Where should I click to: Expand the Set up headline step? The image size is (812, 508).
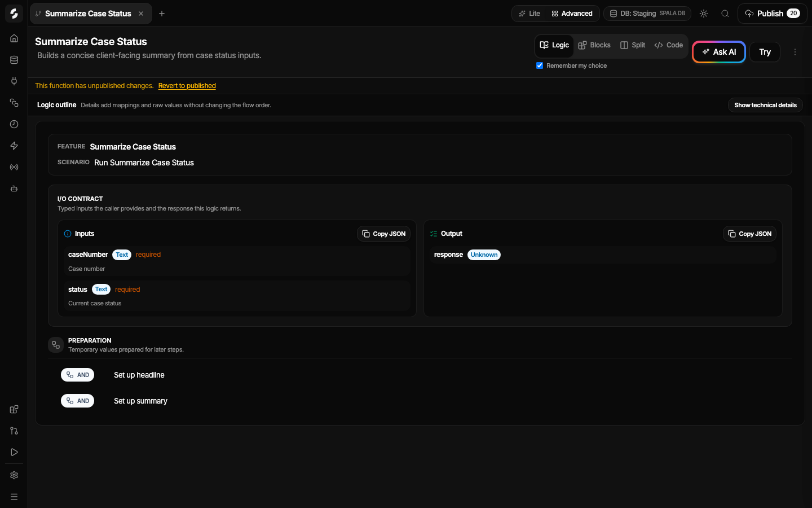139,375
